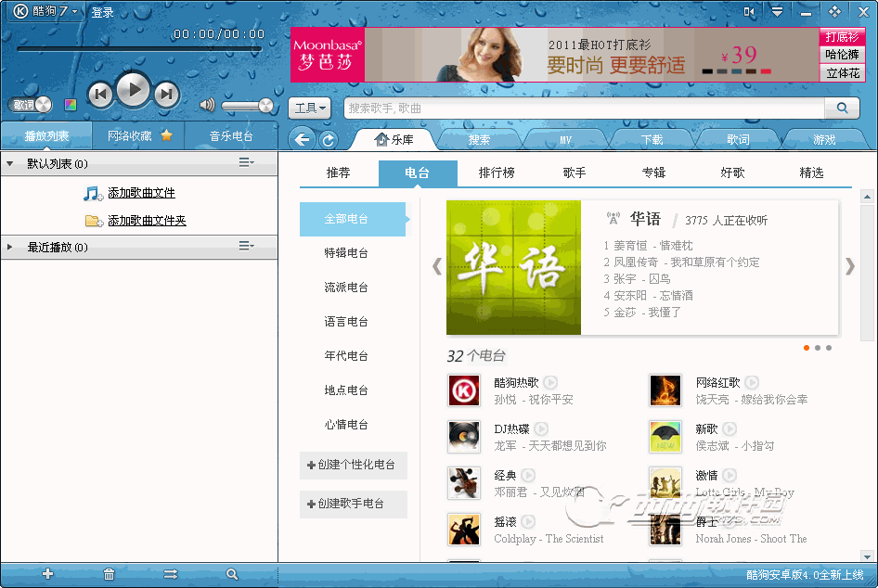Click 添加歌曲文件 link
The image size is (878, 588).
coord(141,193)
